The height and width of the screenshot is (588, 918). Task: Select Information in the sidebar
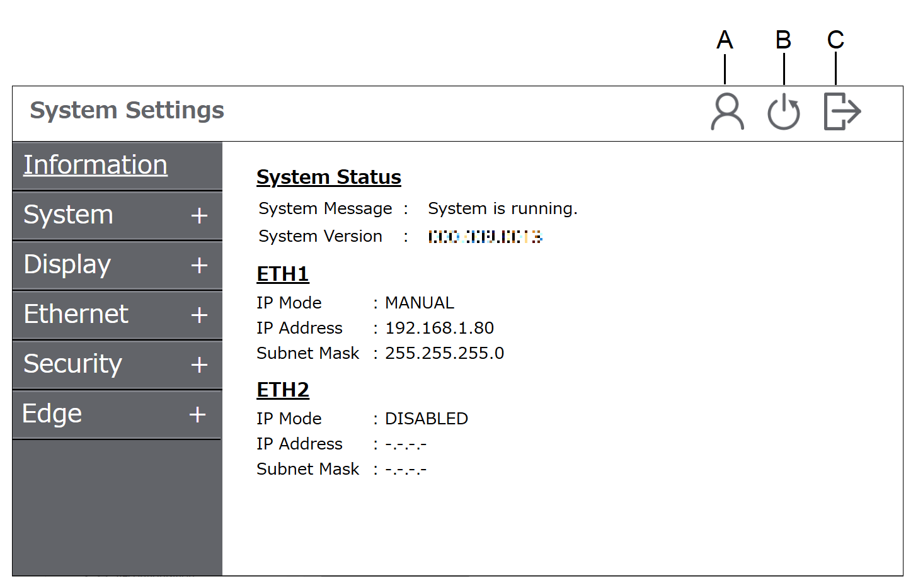(95, 165)
